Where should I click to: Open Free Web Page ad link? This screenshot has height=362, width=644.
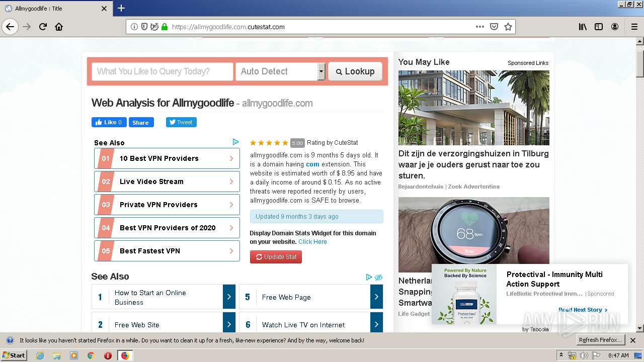[x=286, y=297]
